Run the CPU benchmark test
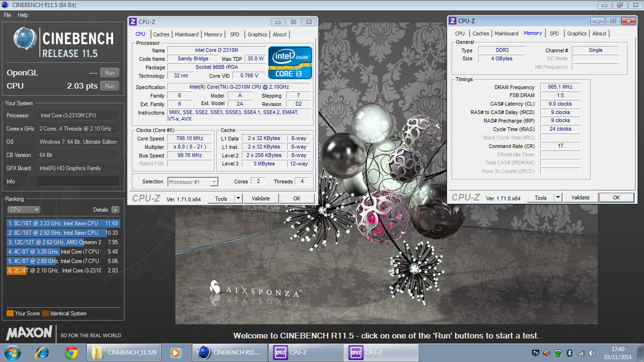Screen dimensions: 644x362 click(110, 86)
